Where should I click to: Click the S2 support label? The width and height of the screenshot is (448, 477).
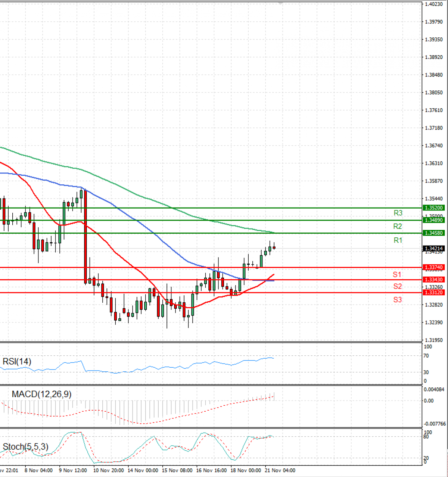tap(397, 286)
